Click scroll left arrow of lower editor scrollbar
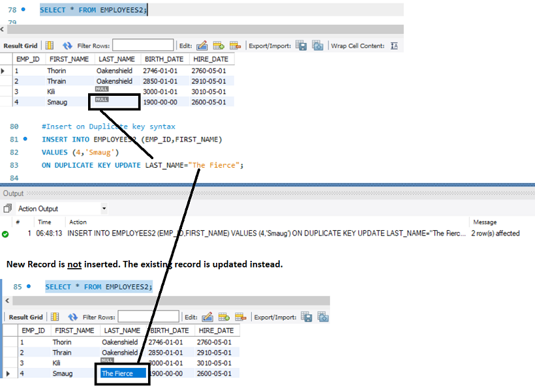 coord(7,301)
